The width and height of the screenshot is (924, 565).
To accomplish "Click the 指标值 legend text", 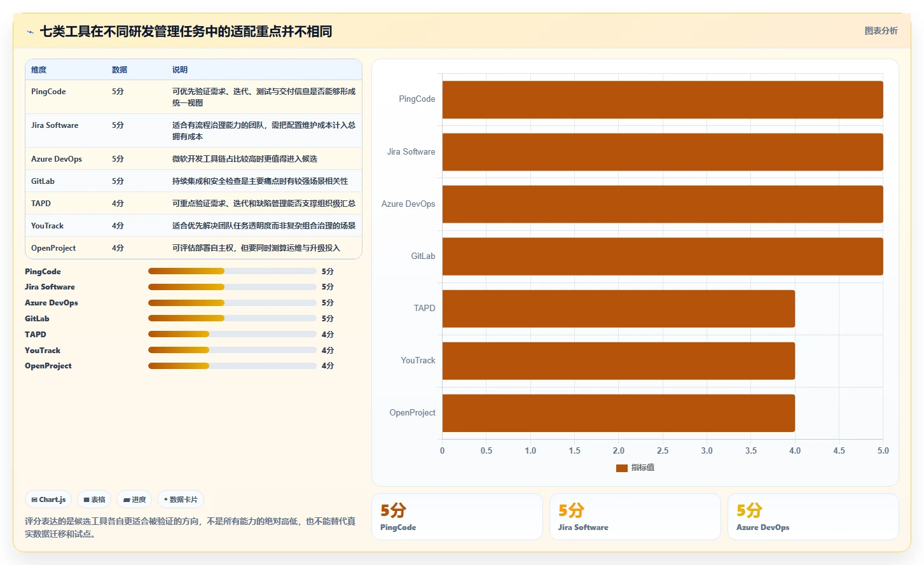I will pos(643,468).
